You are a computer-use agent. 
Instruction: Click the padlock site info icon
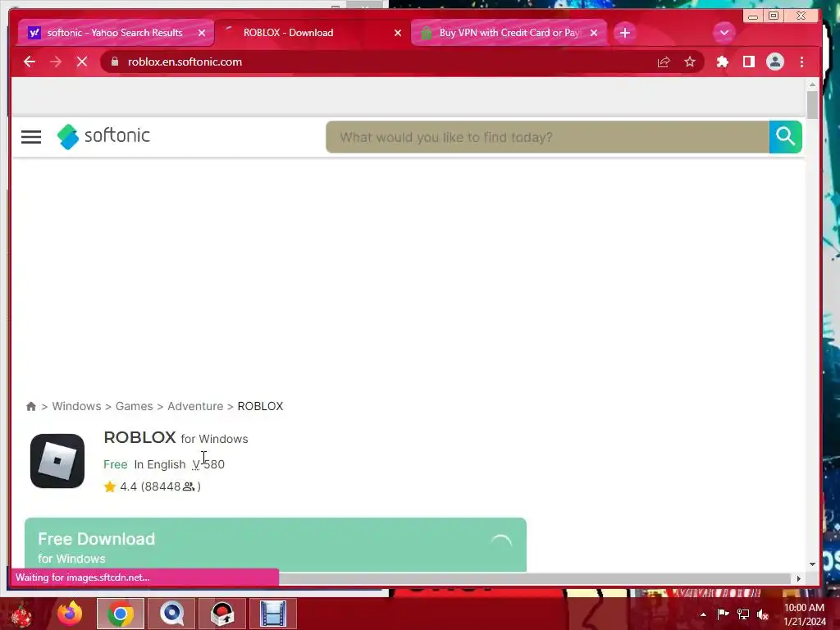point(115,62)
